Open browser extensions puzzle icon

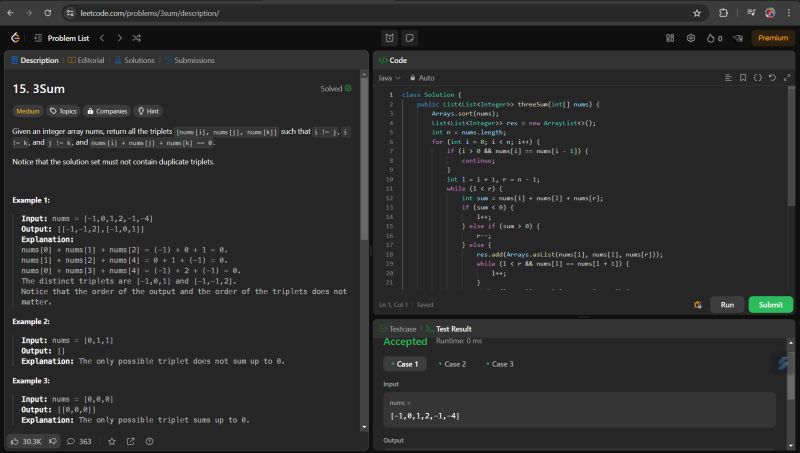(x=723, y=13)
